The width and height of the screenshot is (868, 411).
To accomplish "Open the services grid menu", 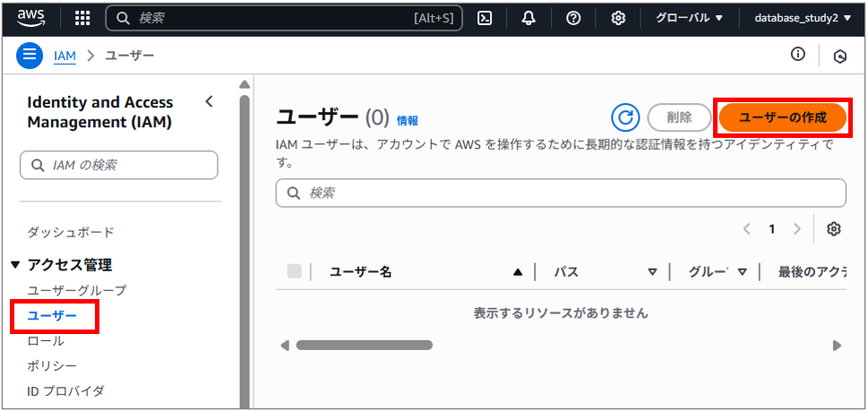I will click(x=82, y=18).
